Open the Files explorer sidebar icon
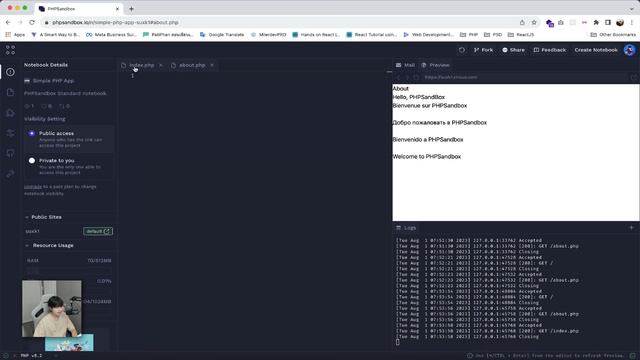Viewport: 640px width, 360px height. tap(11, 93)
